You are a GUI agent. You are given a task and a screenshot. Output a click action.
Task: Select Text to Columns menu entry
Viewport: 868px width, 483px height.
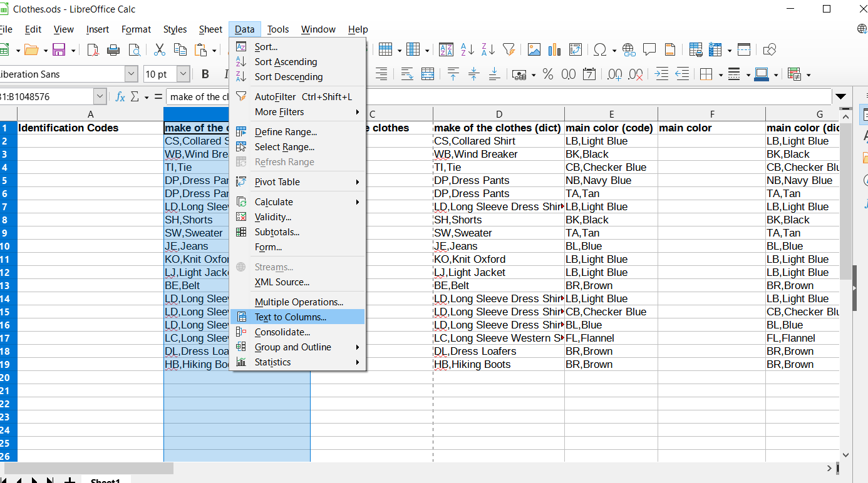click(297, 317)
